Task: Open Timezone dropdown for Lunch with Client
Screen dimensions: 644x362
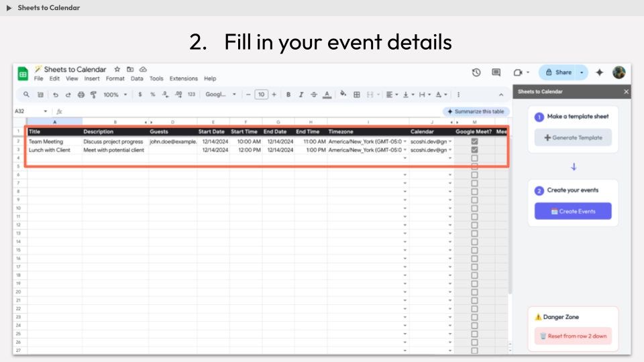Action: [x=405, y=149]
